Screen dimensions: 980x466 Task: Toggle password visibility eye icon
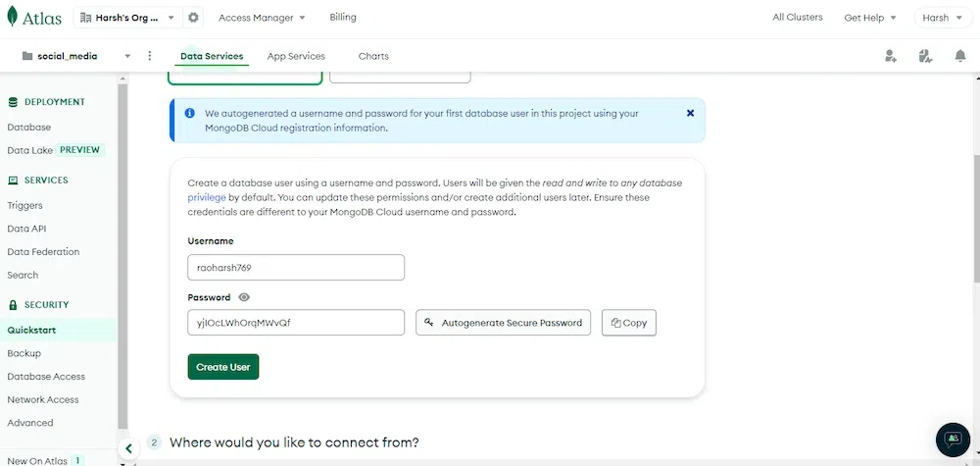point(244,297)
